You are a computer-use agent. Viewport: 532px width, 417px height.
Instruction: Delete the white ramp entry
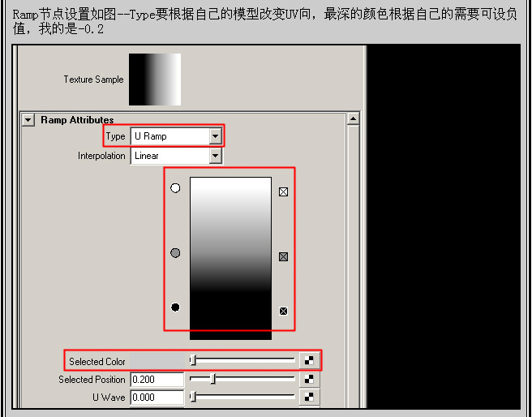283,192
